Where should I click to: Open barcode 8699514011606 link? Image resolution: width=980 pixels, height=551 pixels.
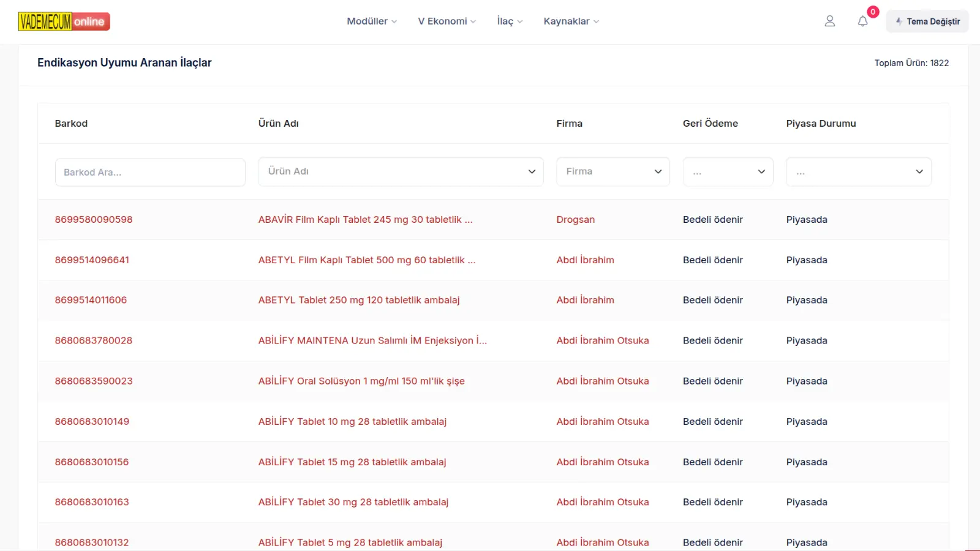coord(91,300)
